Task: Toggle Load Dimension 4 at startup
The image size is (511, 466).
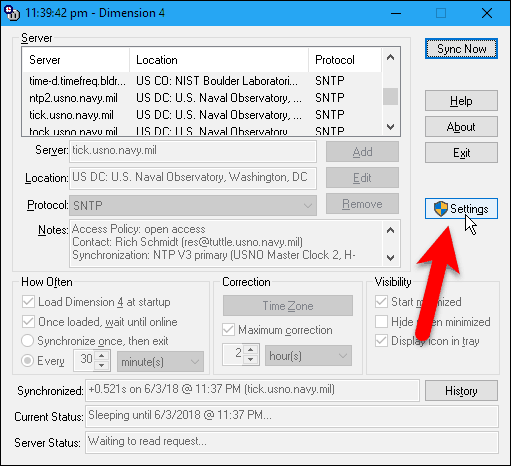Action: point(28,302)
